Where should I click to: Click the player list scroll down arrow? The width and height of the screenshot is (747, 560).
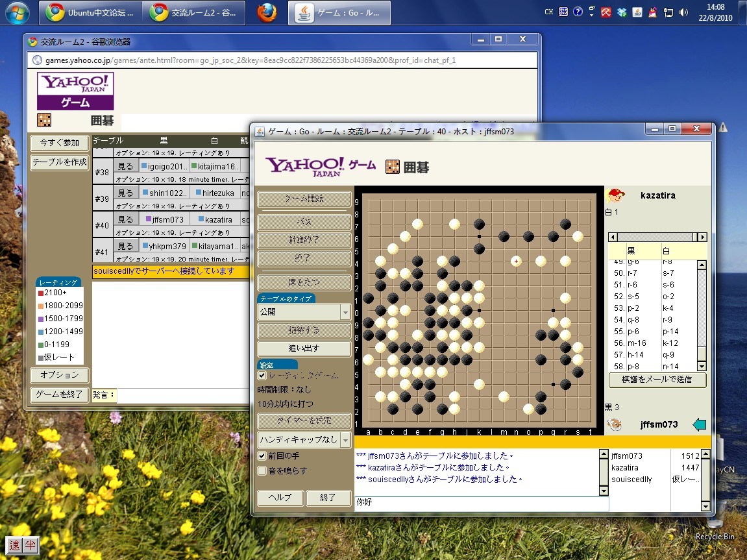coord(706,506)
